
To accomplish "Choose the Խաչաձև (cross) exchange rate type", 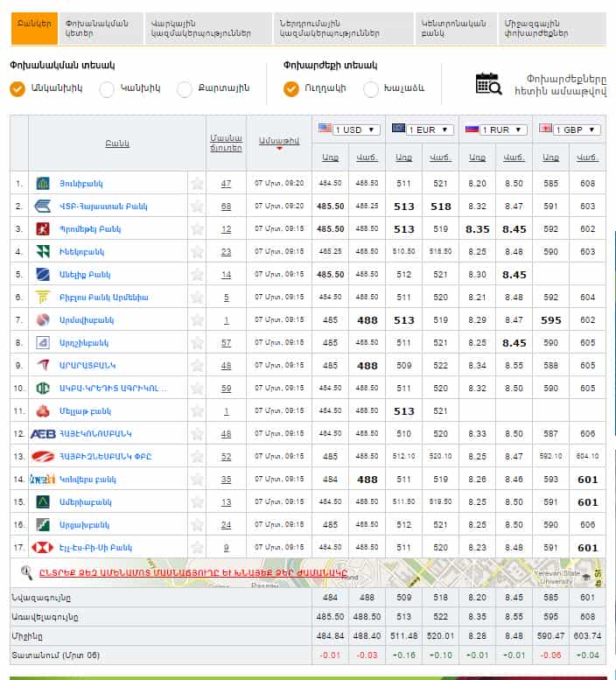I will (371, 88).
